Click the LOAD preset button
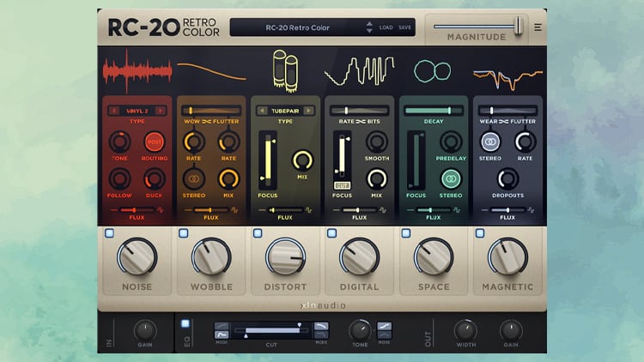 point(386,27)
